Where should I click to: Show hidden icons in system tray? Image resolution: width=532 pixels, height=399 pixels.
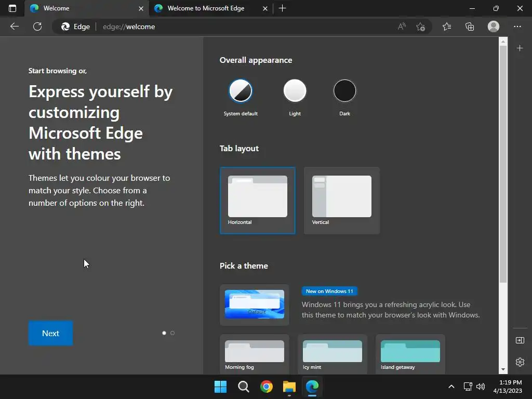[451, 387]
